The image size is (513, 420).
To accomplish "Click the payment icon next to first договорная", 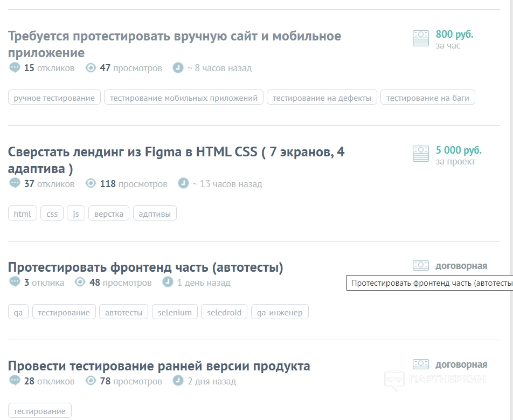I will click(421, 265).
